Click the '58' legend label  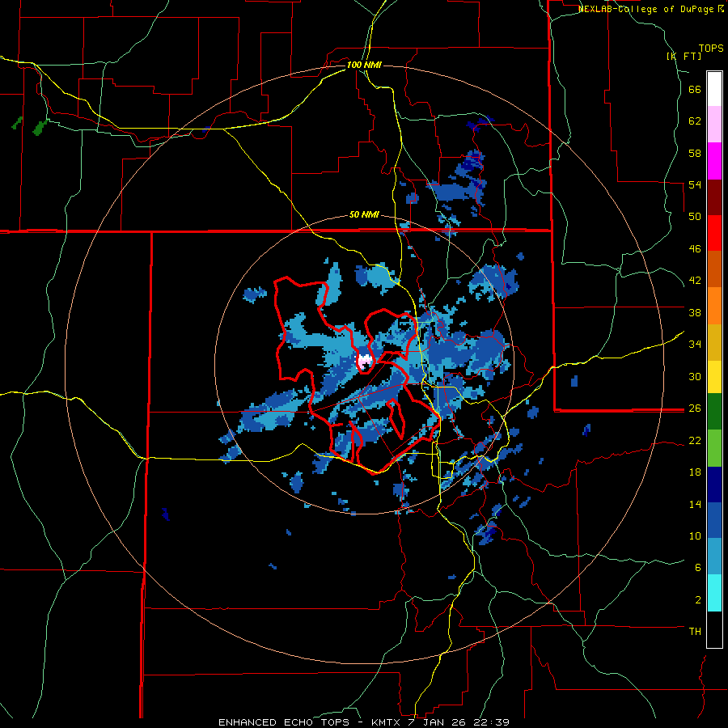(x=695, y=153)
